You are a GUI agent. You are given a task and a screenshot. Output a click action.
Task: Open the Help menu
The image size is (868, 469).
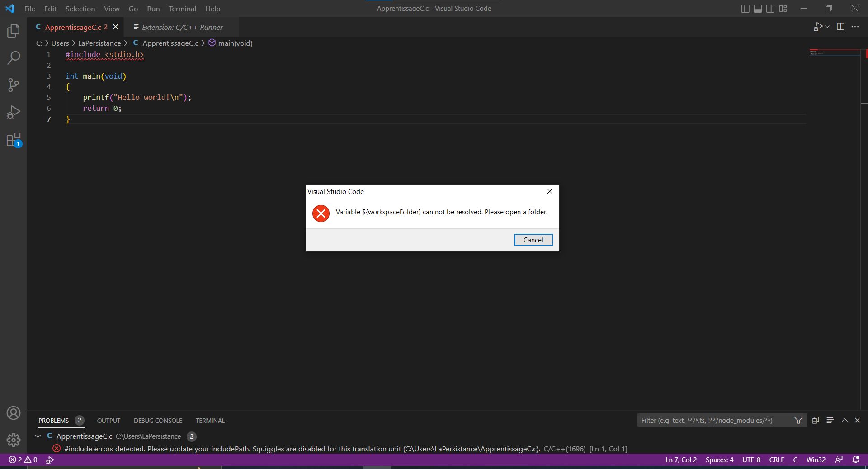coord(212,9)
